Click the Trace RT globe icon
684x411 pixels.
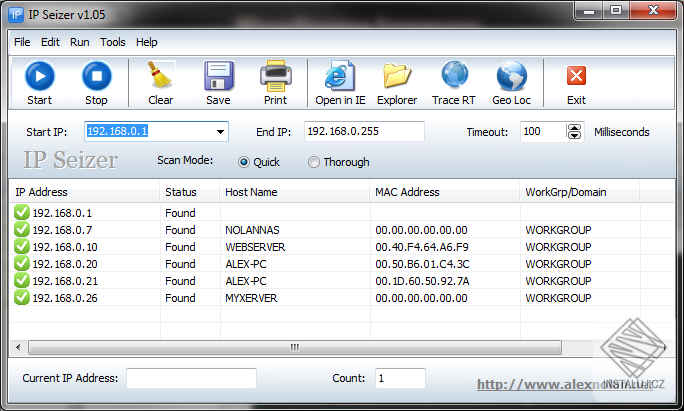click(x=455, y=75)
